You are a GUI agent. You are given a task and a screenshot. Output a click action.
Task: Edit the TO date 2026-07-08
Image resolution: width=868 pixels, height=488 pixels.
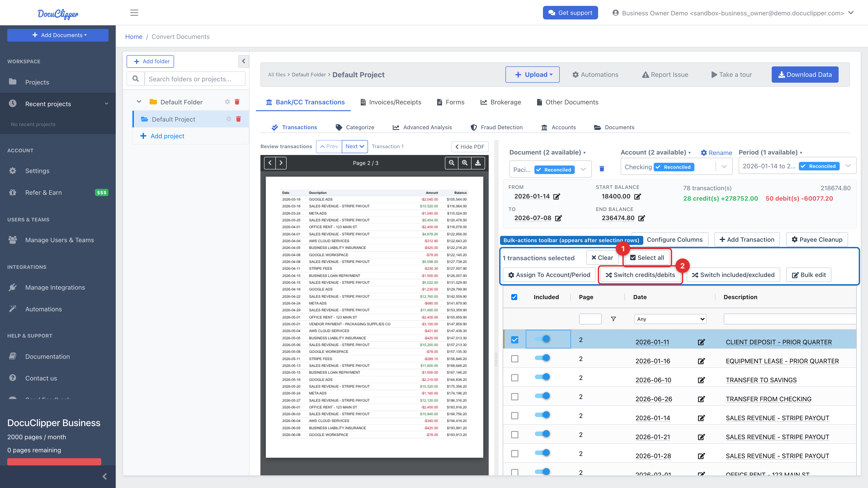(558, 218)
